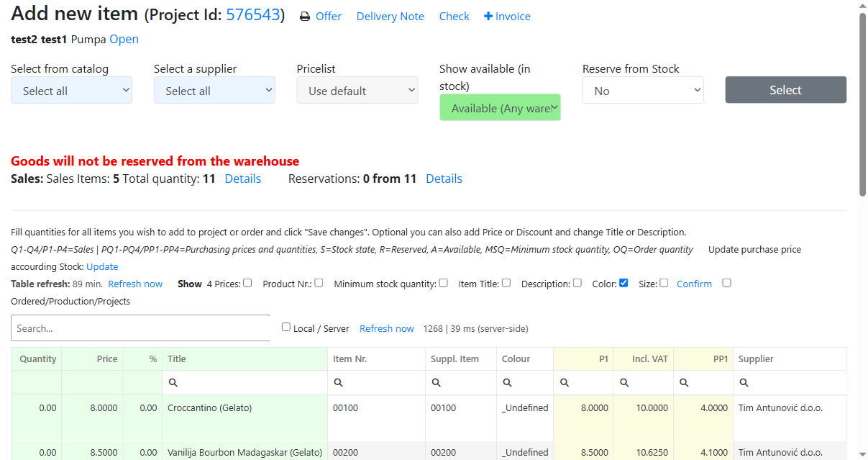This screenshot has height=460, width=868.
Task: Click the printer icon before Offer
Action: (x=305, y=17)
